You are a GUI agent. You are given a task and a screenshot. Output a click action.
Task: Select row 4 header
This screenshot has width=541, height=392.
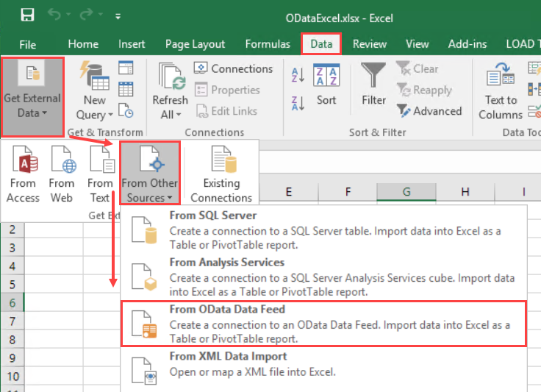pyautogui.click(x=12, y=266)
